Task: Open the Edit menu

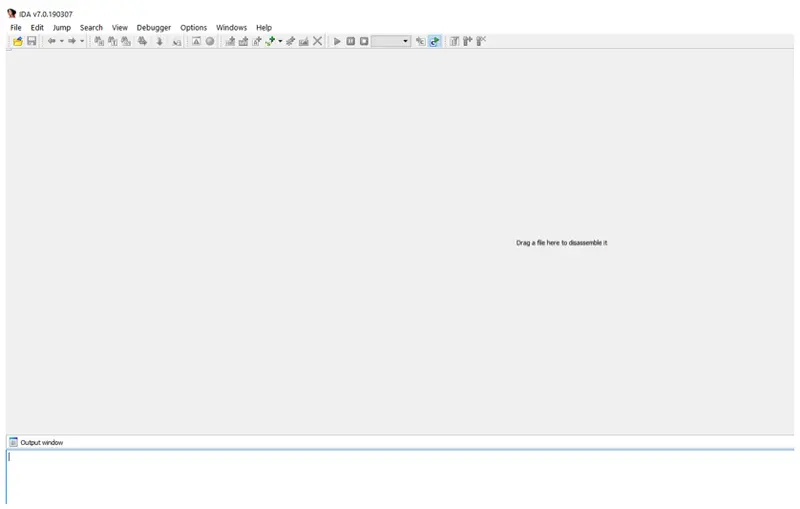Action: click(37, 28)
